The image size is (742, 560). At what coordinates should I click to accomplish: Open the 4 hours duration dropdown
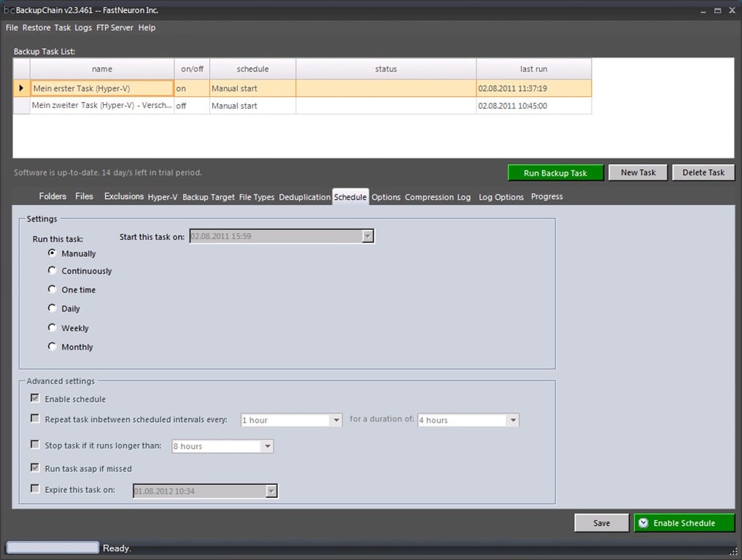513,420
